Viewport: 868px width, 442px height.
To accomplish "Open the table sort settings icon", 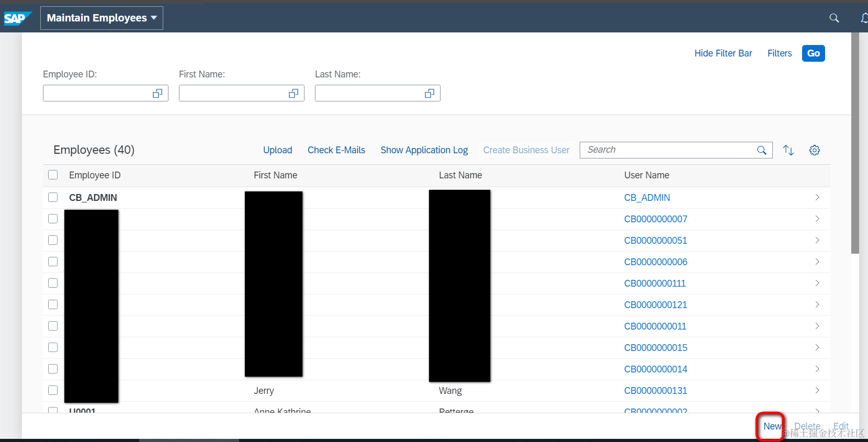I will 788,150.
